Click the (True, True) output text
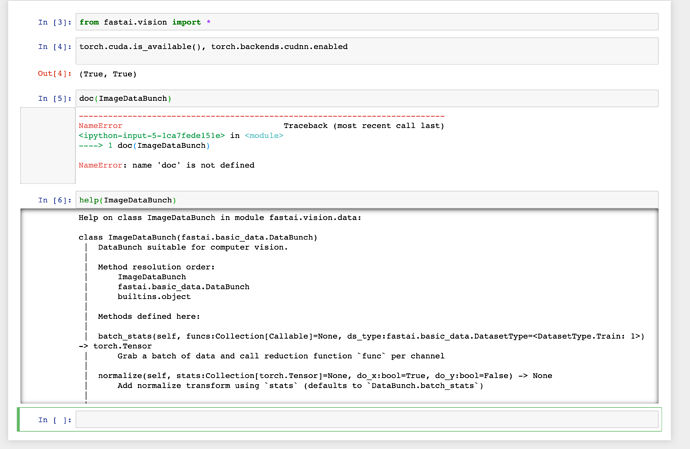Viewport: 690px width, 449px height. pos(108,73)
